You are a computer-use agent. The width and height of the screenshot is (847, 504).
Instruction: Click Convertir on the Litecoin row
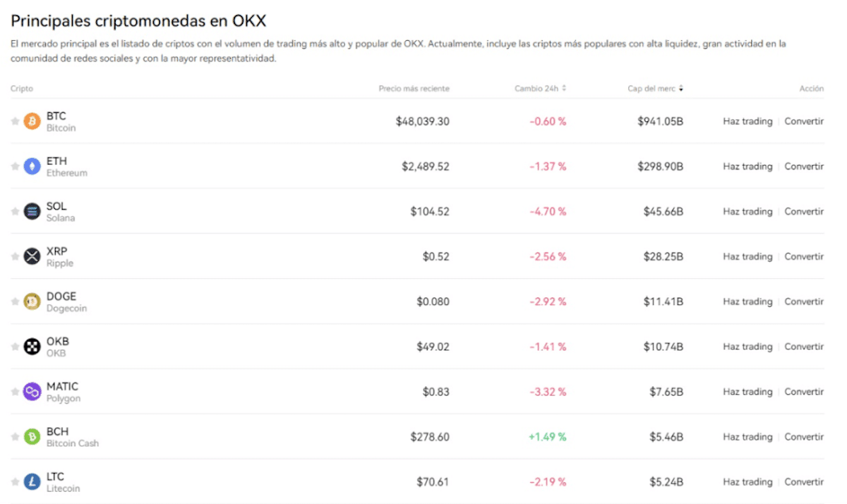(x=804, y=482)
